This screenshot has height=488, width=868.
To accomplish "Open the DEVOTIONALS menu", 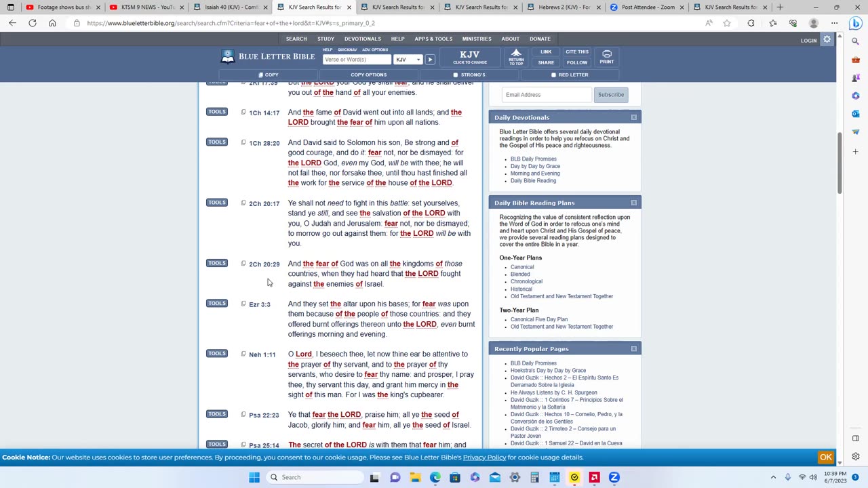I will [362, 39].
